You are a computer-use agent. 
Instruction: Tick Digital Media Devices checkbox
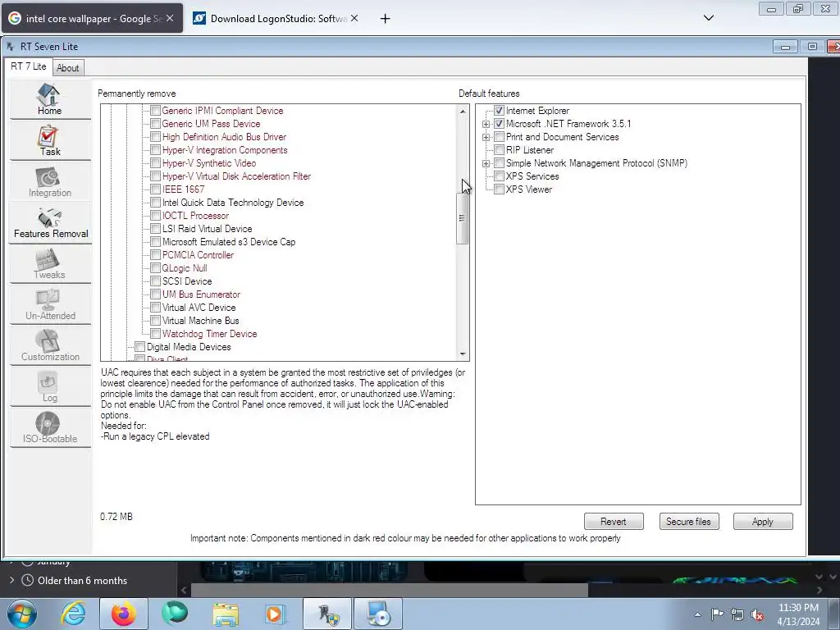click(139, 347)
